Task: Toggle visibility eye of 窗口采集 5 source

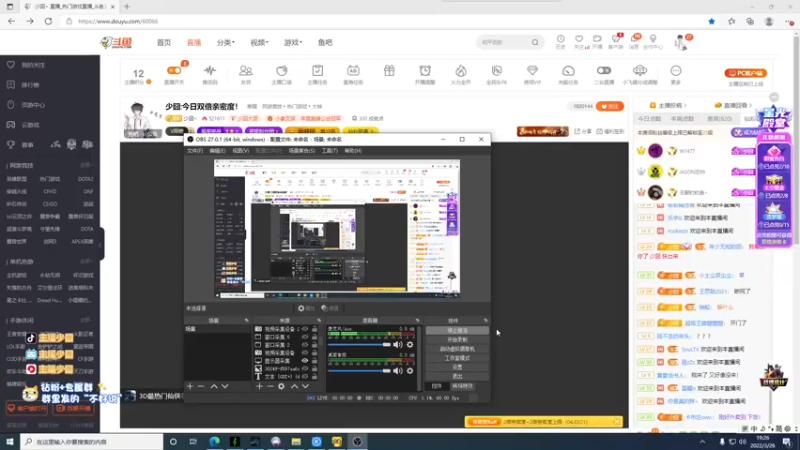Action: (x=305, y=337)
